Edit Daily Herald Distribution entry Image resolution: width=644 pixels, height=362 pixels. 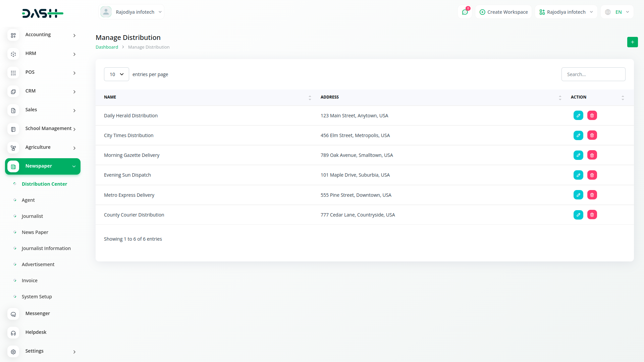coord(578,116)
